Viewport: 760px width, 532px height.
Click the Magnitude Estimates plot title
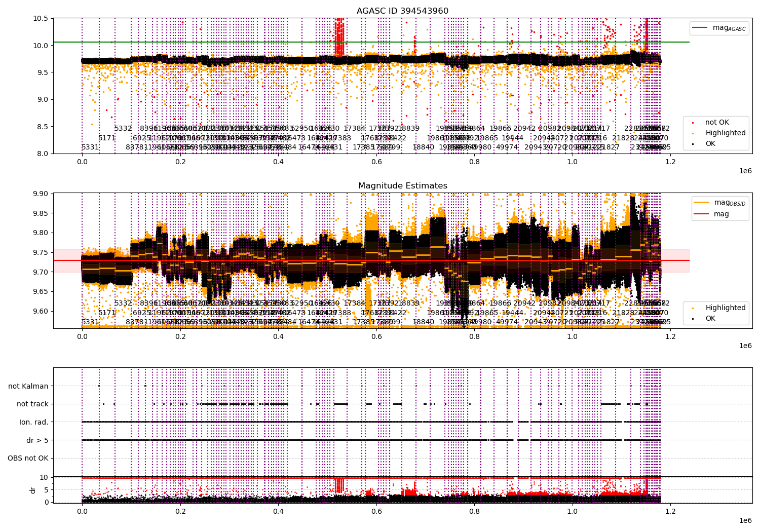click(402, 185)
